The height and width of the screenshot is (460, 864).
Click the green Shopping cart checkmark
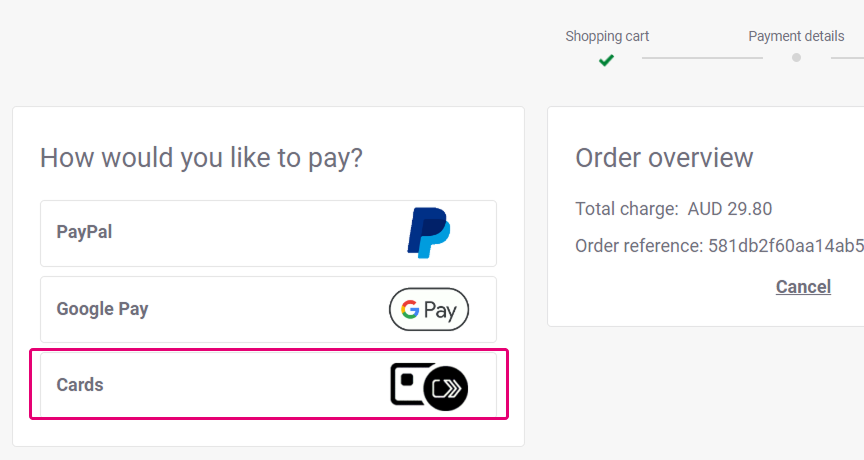606,60
